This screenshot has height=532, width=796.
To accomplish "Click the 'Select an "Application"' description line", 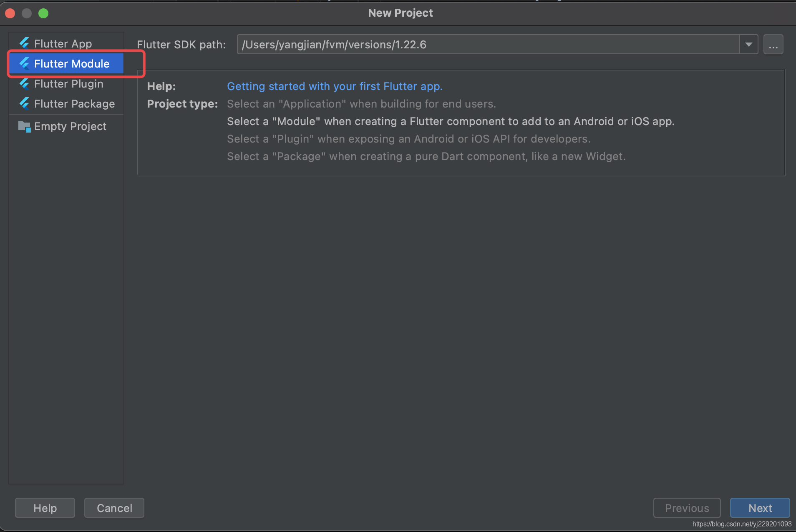I will click(361, 104).
